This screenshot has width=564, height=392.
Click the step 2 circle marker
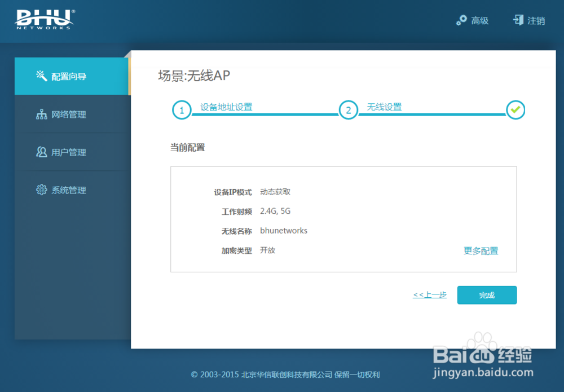pos(348,110)
